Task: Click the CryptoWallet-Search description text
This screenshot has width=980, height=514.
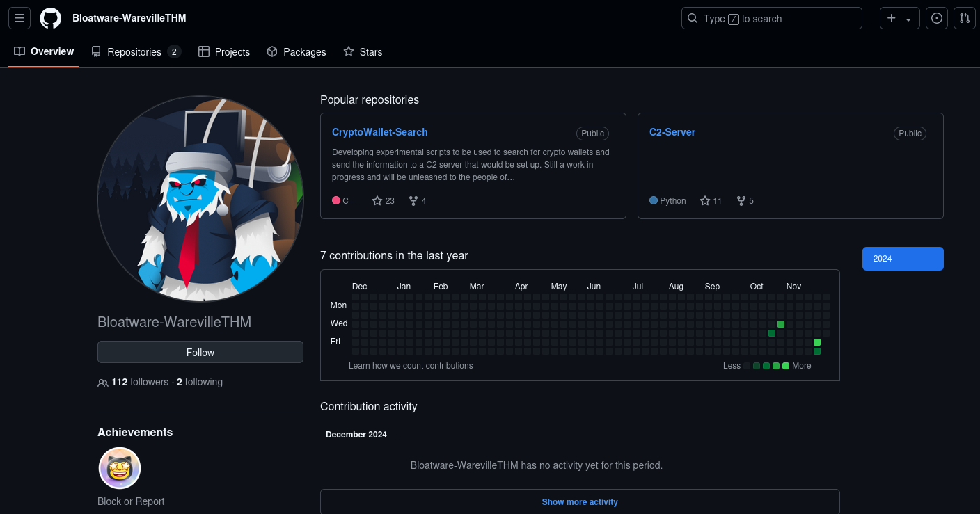Action: [472, 165]
